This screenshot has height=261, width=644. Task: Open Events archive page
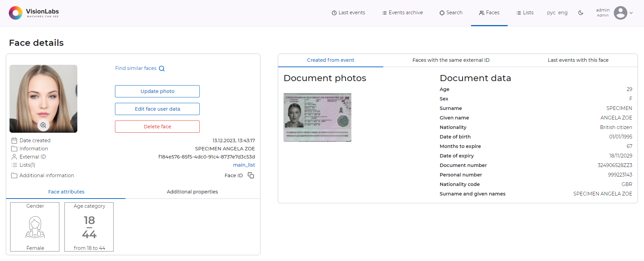402,13
